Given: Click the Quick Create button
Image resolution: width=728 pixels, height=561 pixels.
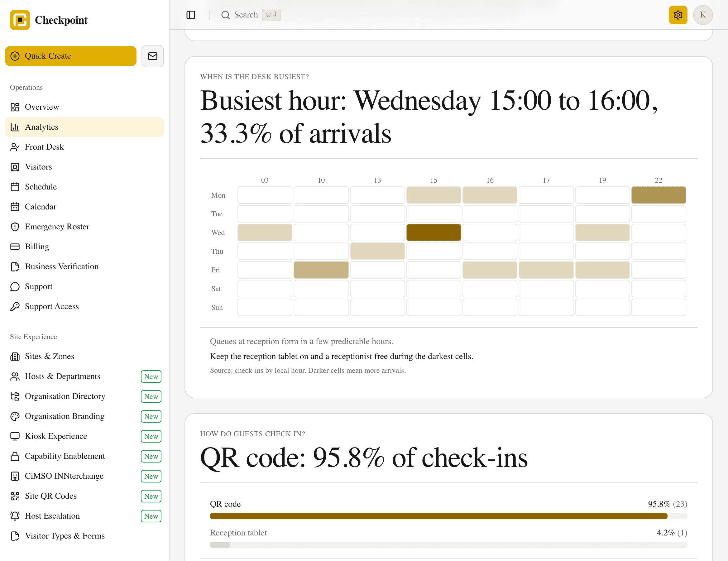Looking at the screenshot, I should pos(71,56).
